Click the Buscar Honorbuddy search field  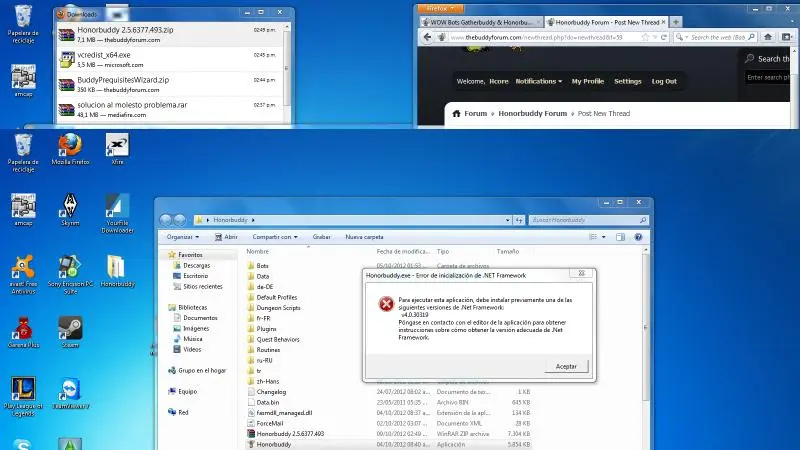[588, 220]
